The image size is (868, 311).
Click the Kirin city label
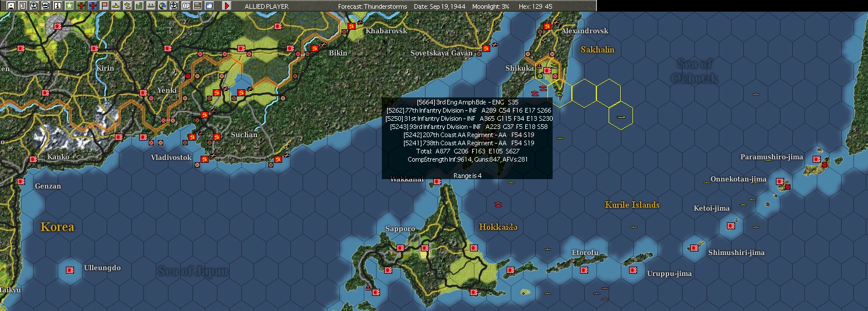[105, 68]
